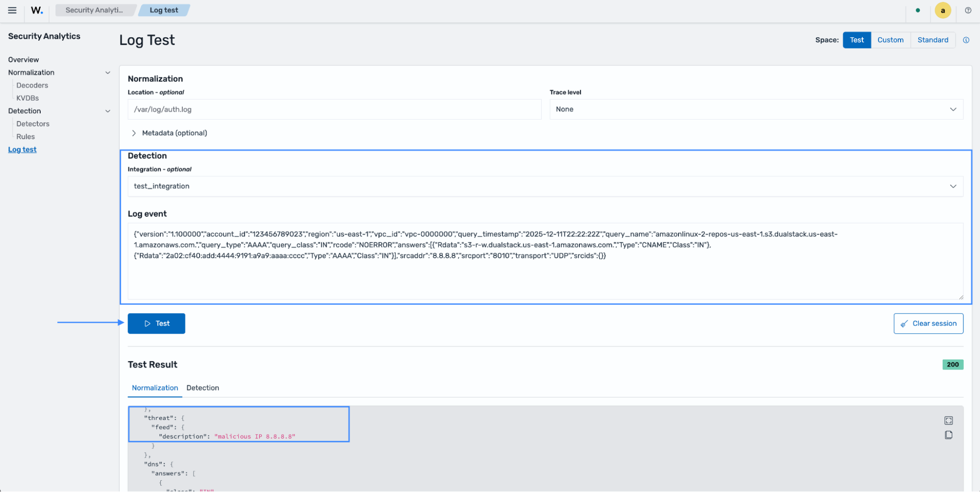
Task: Copy the test result to clipboard
Action: click(949, 435)
